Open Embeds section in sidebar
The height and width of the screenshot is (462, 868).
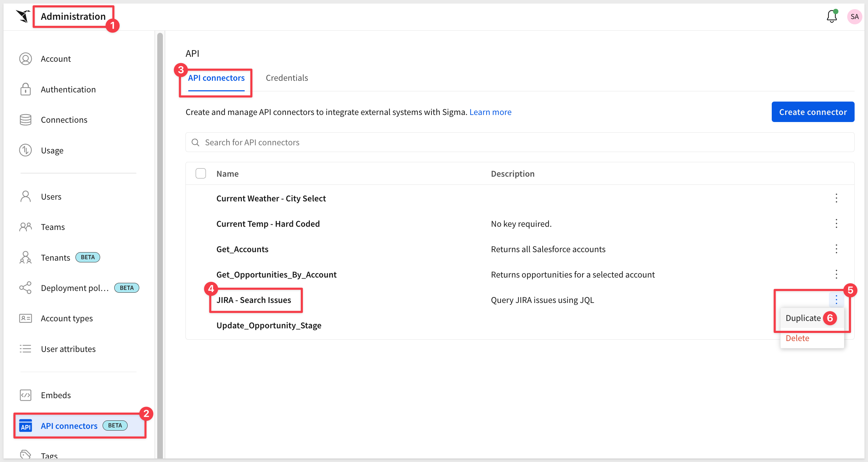click(55, 395)
